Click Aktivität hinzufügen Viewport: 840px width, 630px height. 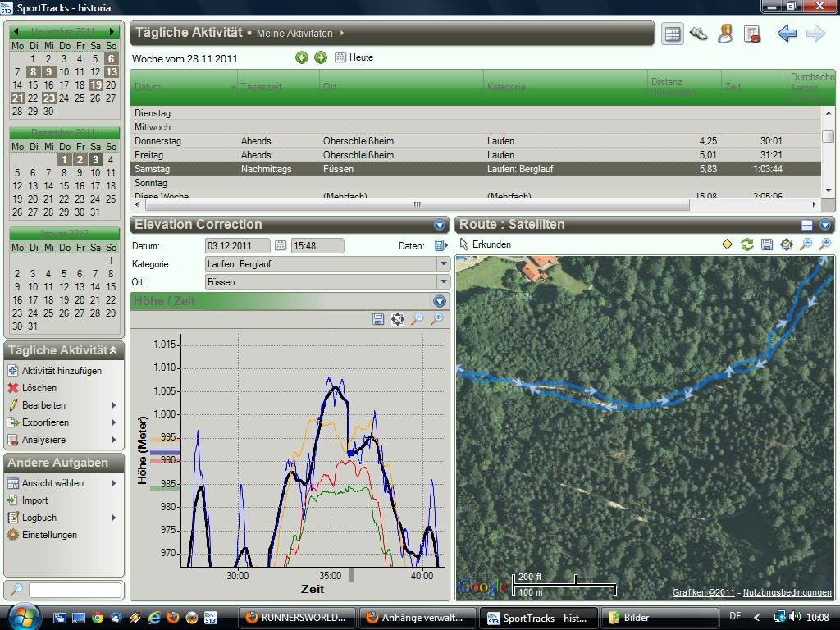(x=62, y=371)
